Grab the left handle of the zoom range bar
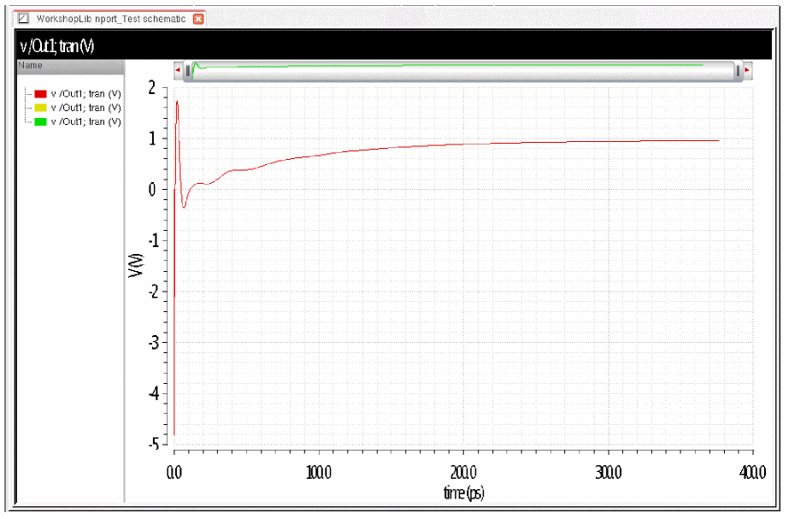812x519 pixels. coord(187,71)
